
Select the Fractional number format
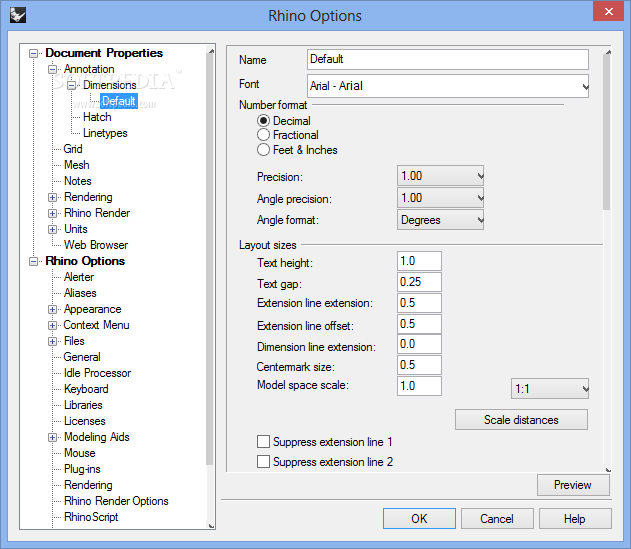263,135
